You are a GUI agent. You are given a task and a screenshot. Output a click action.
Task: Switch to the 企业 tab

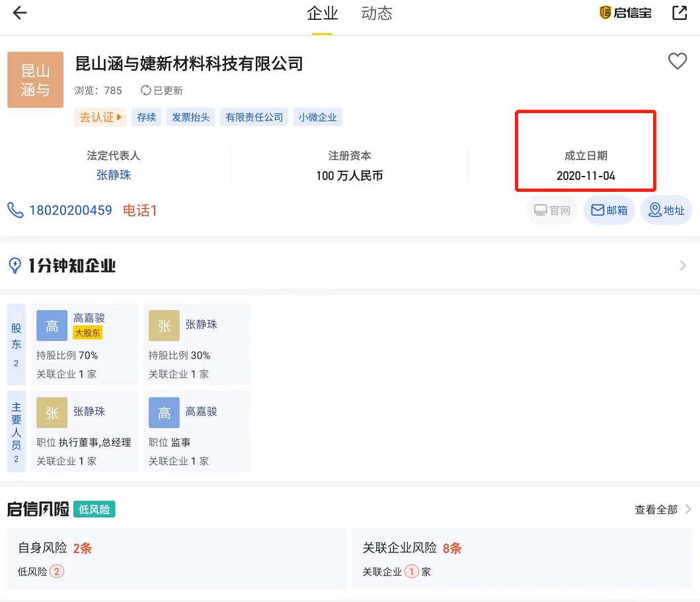(x=323, y=13)
